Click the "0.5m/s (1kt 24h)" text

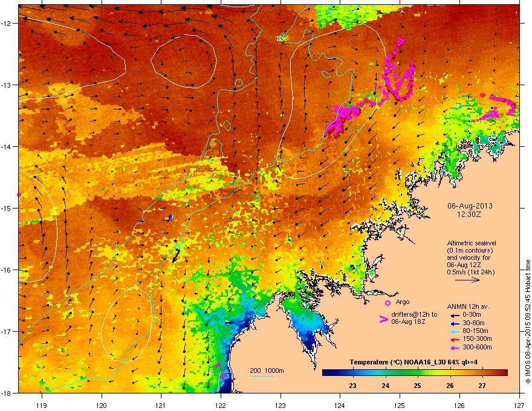click(x=470, y=272)
